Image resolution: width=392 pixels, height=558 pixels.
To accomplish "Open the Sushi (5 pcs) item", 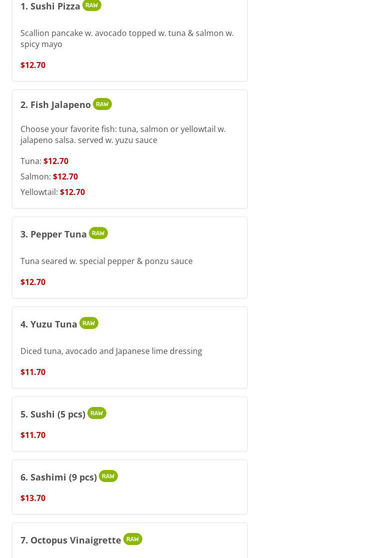I will (53, 414).
